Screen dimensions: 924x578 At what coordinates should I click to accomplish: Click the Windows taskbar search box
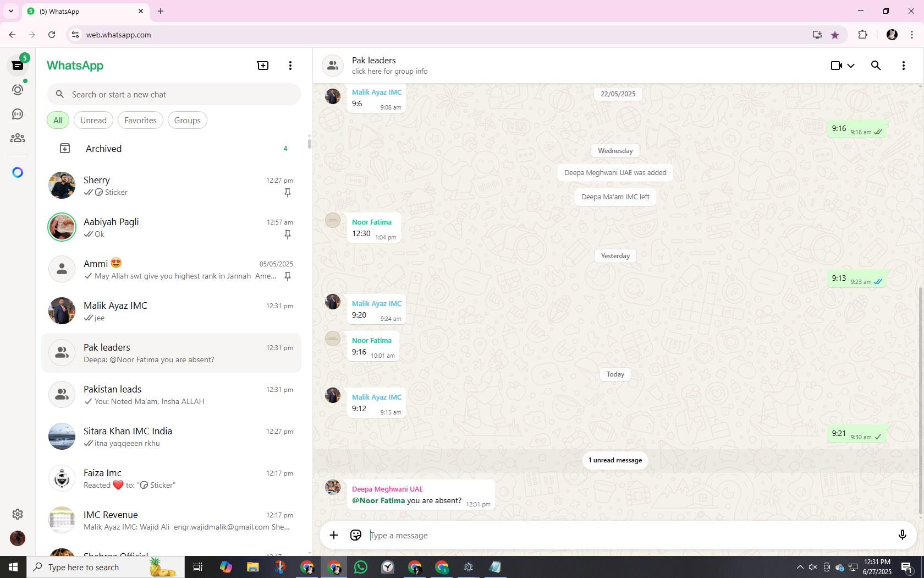106,567
